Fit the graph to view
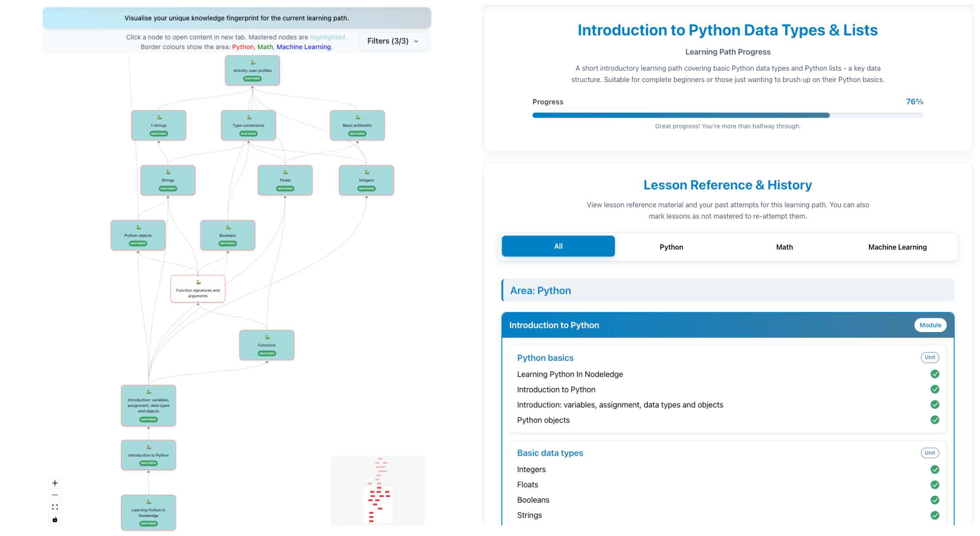 [x=55, y=507]
